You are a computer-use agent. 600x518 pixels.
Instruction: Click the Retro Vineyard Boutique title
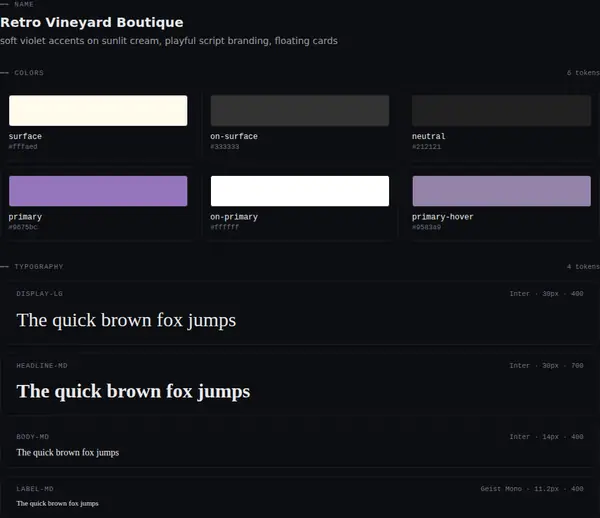tap(92, 22)
